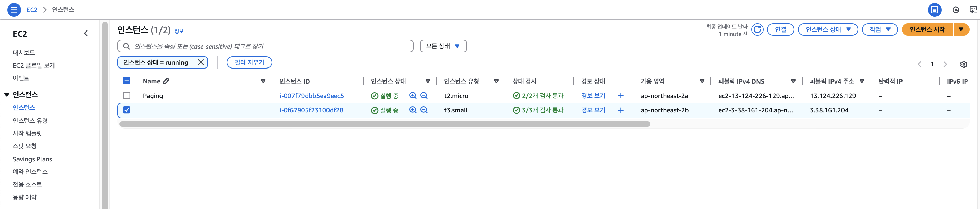
Task: Click zoom-in icon in Paging row
Action: click(x=413, y=96)
